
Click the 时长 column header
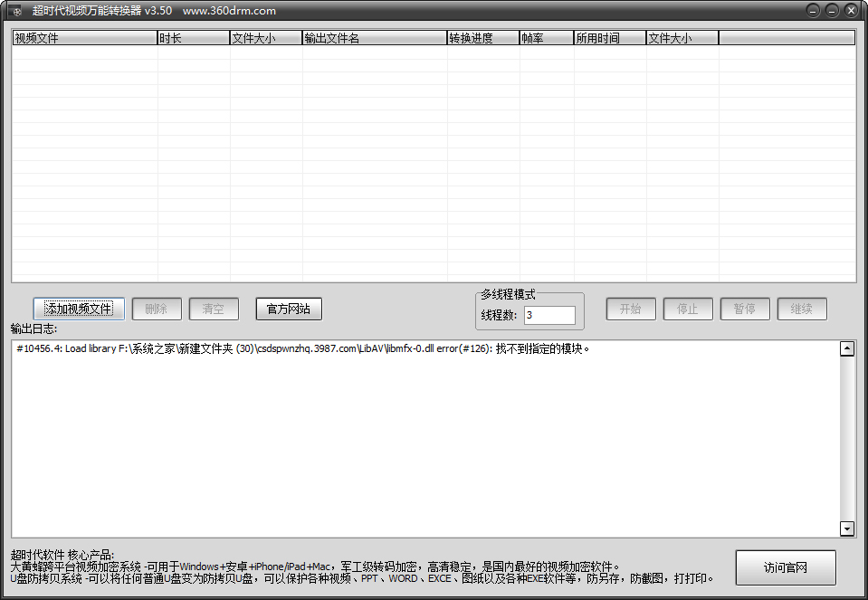click(x=194, y=38)
